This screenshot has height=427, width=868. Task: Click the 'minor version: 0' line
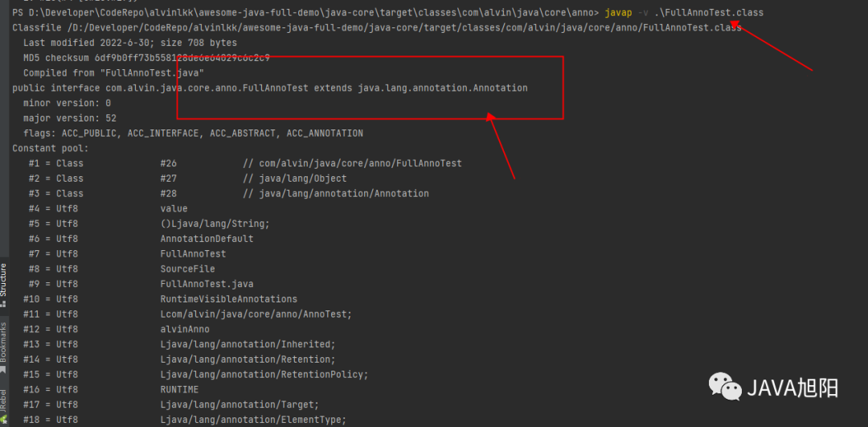[67, 103]
